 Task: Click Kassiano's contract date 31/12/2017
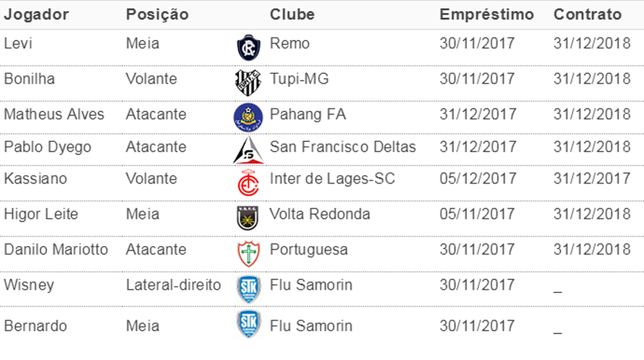[x=592, y=178]
